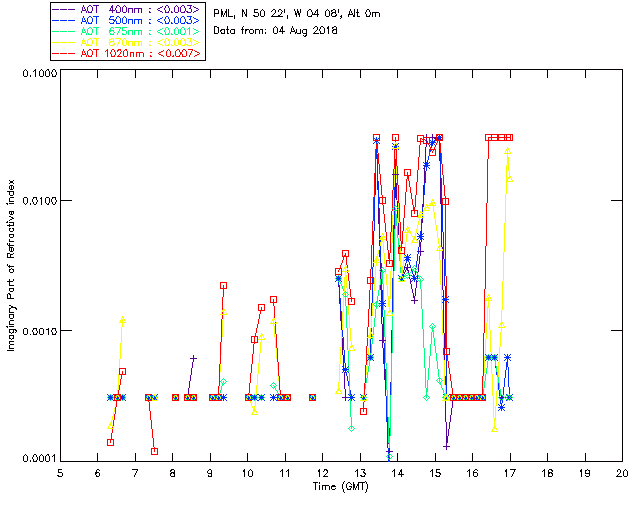
Task: Click the x-axis tick label 12
Action: (323, 473)
